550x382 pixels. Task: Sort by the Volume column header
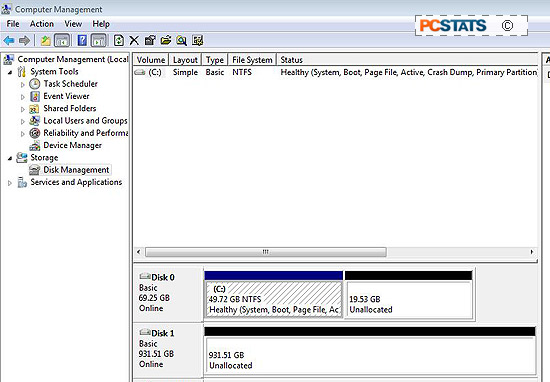[151, 60]
